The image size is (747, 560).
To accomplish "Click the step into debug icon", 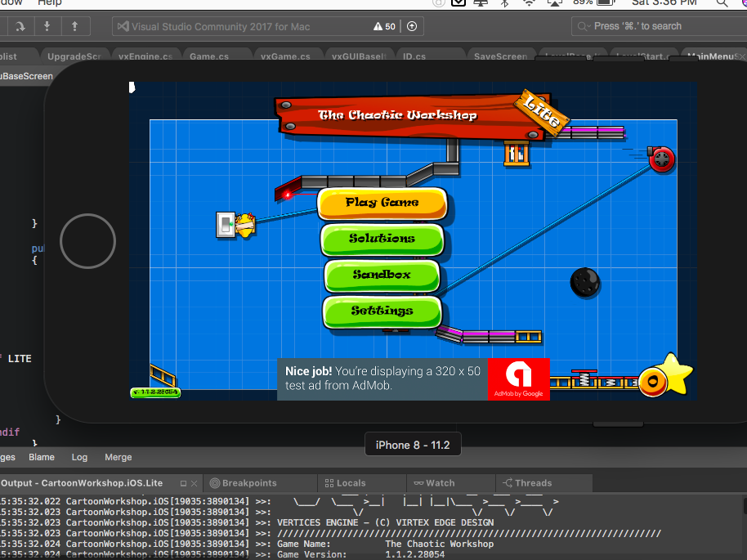I will (x=47, y=26).
